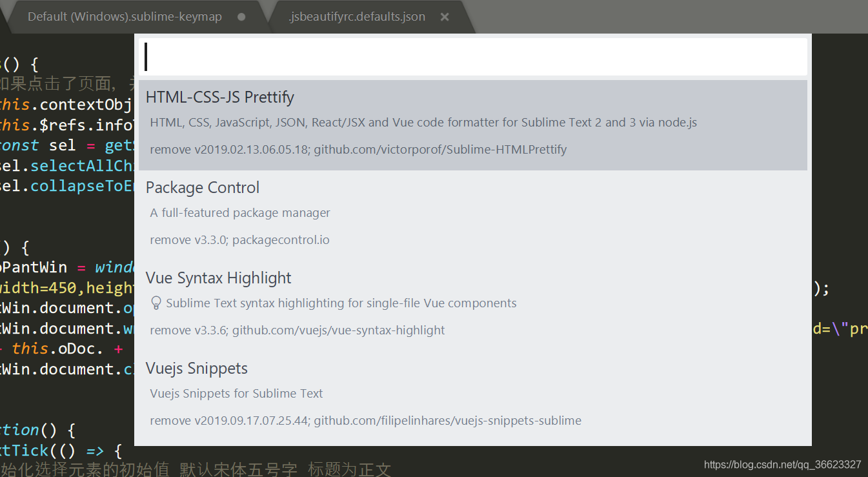The image size is (868, 477).
Task: Choose Package Control title in the list
Action: [x=203, y=188]
